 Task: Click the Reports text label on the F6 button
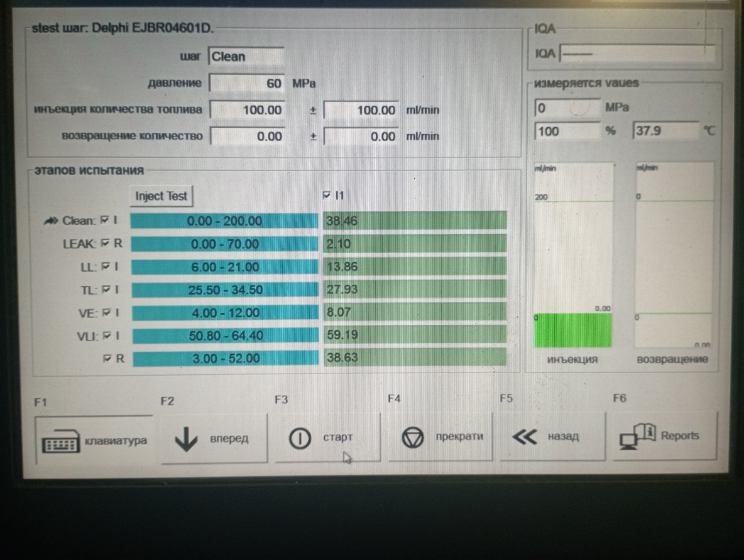(x=680, y=435)
